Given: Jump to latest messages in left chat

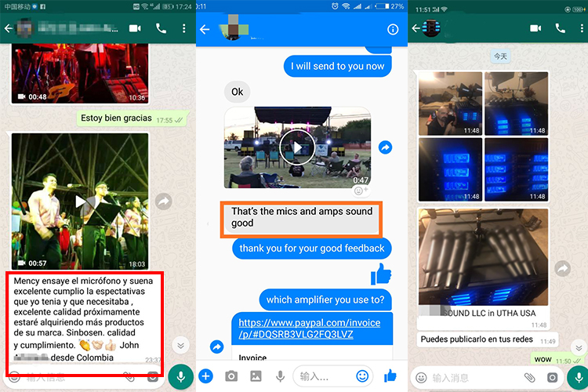Looking at the screenshot, I should 181,346.
